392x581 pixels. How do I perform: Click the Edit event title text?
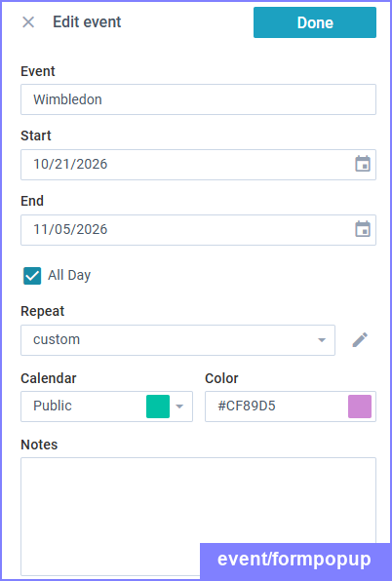(87, 22)
